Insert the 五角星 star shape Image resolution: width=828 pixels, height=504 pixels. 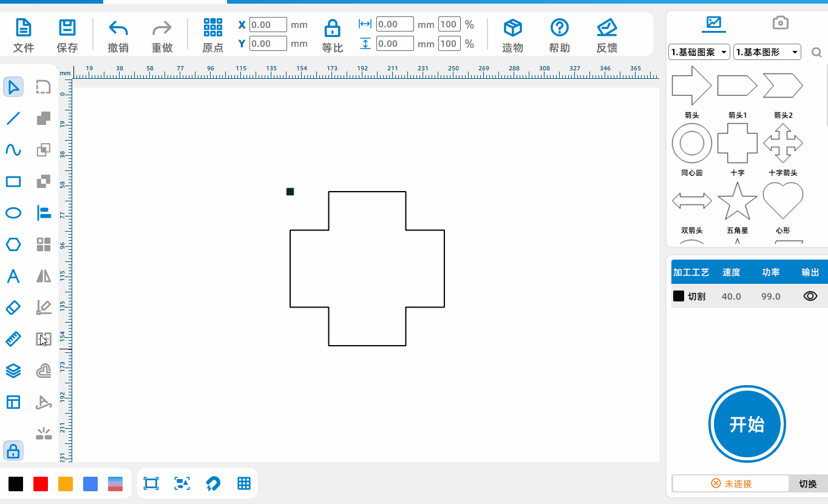(x=738, y=201)
